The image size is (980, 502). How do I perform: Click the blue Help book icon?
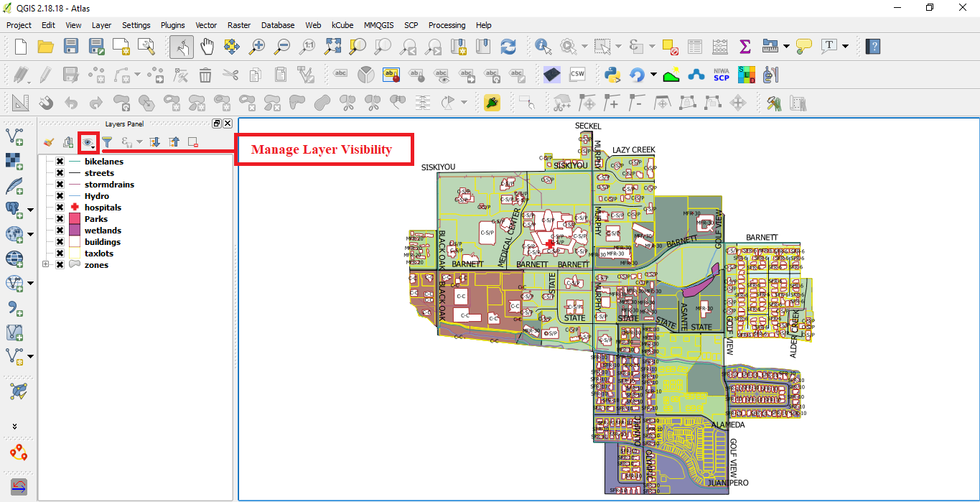pyautogui.click(x=873, y=47)
